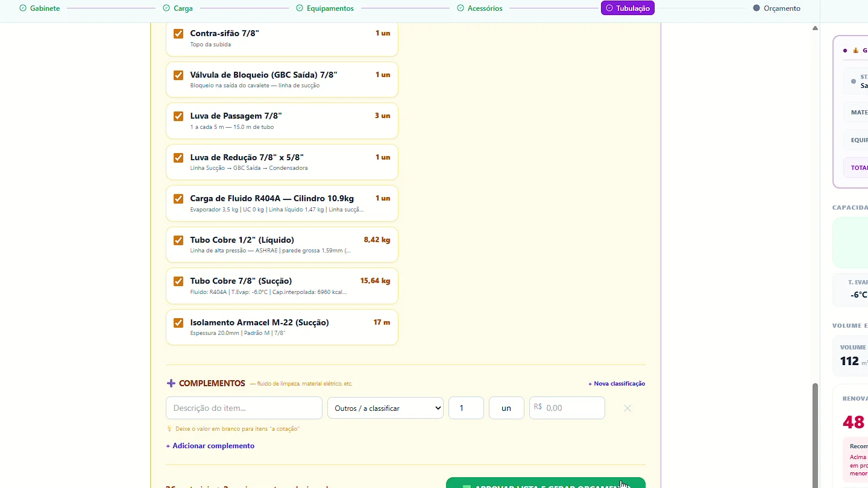This screenshot has width=868, height=488.
Task: Jump to the Acessórios step
Action: click(x=480, y=8)
